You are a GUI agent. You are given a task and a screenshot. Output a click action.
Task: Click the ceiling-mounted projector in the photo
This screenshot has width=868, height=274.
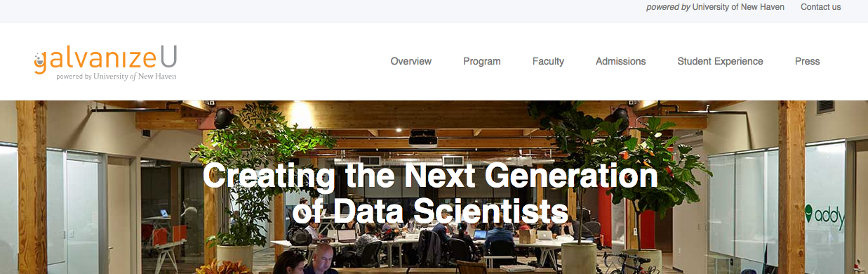coord(423,137)
